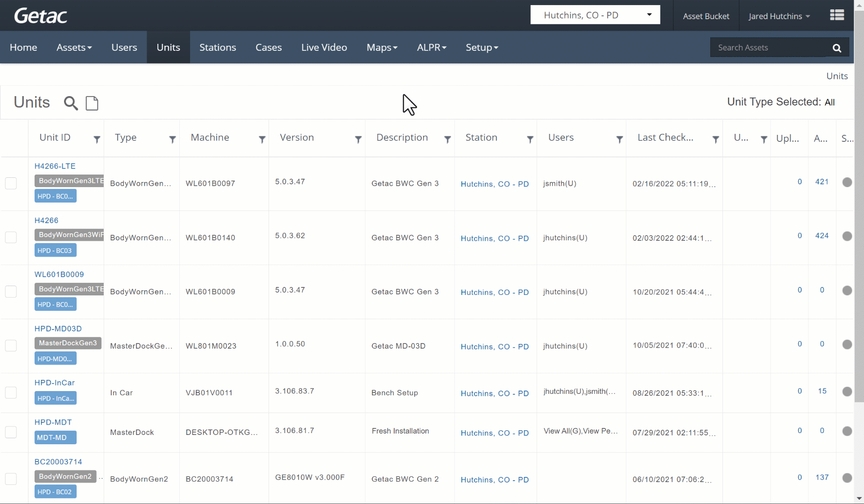Screen dimensions: 864x504
Task: Click the search assets magnifier button
Action: point(837,48)
